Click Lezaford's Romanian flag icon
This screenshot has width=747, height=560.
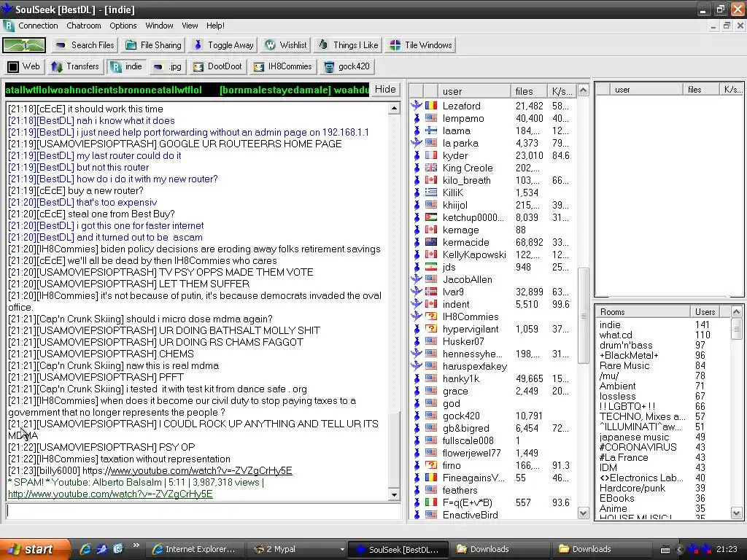[x=431, y=106]
